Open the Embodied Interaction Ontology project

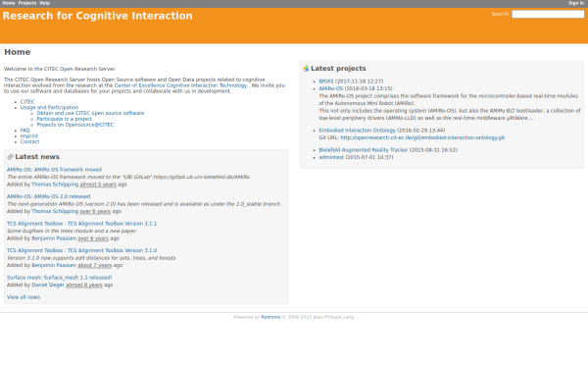coord(357,131)
